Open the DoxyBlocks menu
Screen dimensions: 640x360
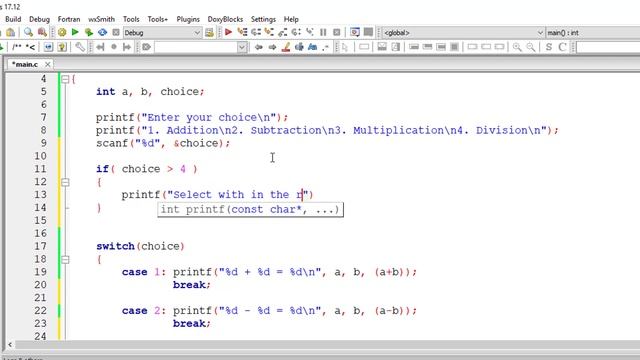pos(225,19)
